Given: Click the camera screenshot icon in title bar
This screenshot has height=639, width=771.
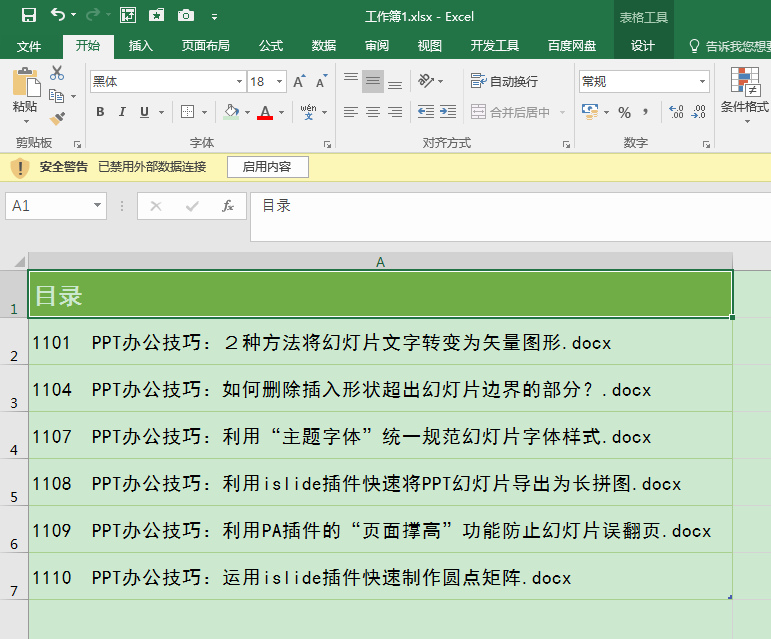Looking at the screenshot, I should (x=185, y=16).
